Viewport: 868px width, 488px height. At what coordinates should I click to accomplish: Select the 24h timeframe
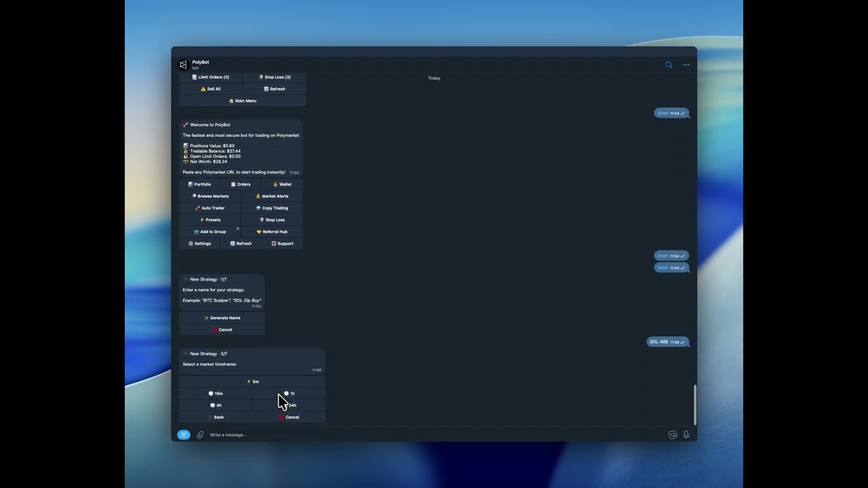click(x=289, y=405)
